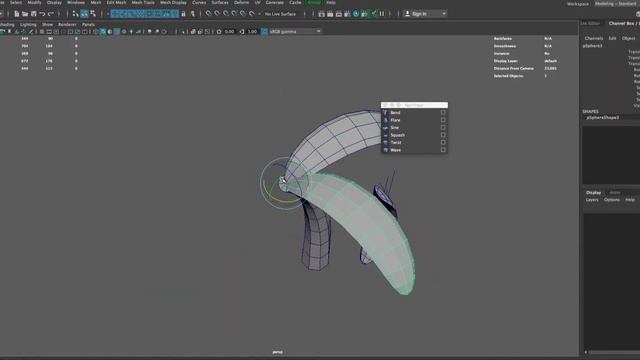This screenshot has height=360, width=640.
Task: Open the Workspace Modeling - Standard dropdown
Action: (616, 4)
